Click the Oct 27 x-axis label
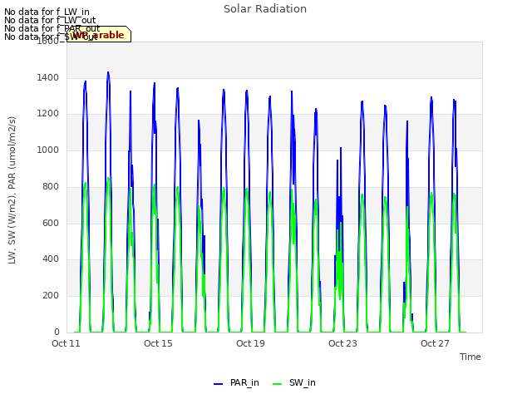532x399 pixels. coord(435,343)
